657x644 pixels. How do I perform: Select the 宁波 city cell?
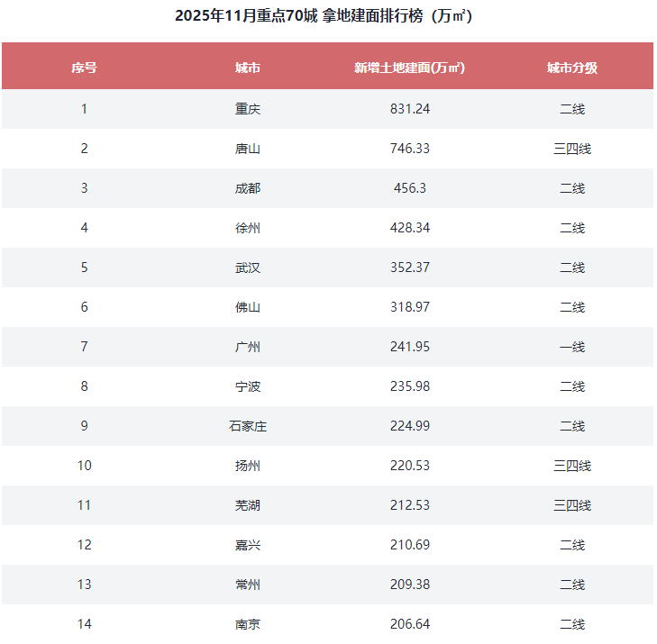248,386
